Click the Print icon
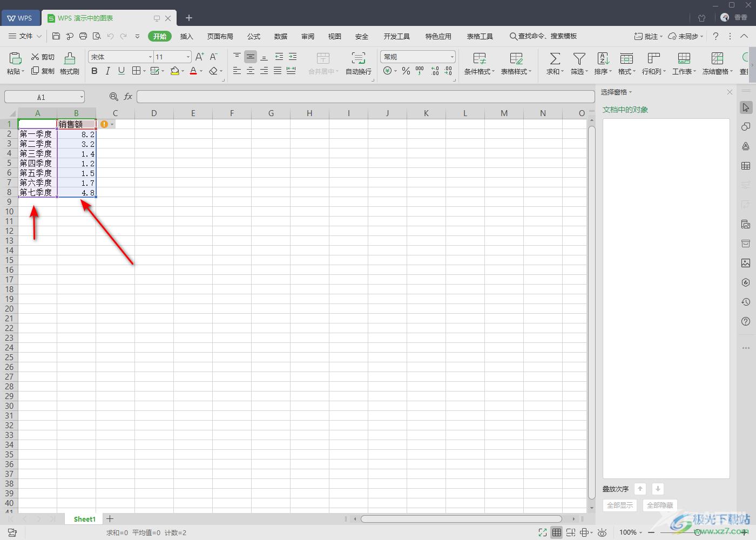 point(83,36)
